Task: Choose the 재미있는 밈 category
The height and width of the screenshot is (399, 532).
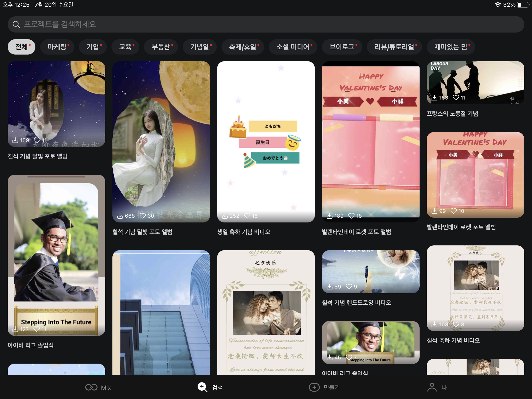Action: (x=450, y=47)
